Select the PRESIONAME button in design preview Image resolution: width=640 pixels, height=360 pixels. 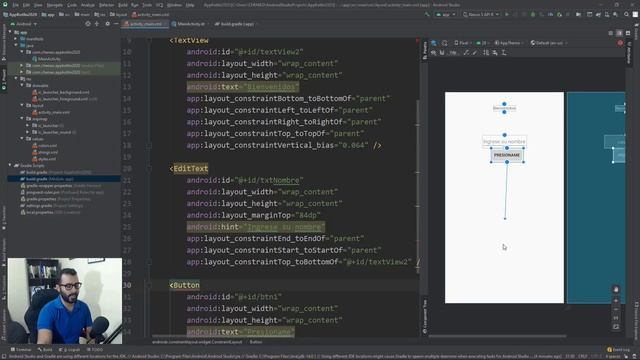[x=507, y=155]
